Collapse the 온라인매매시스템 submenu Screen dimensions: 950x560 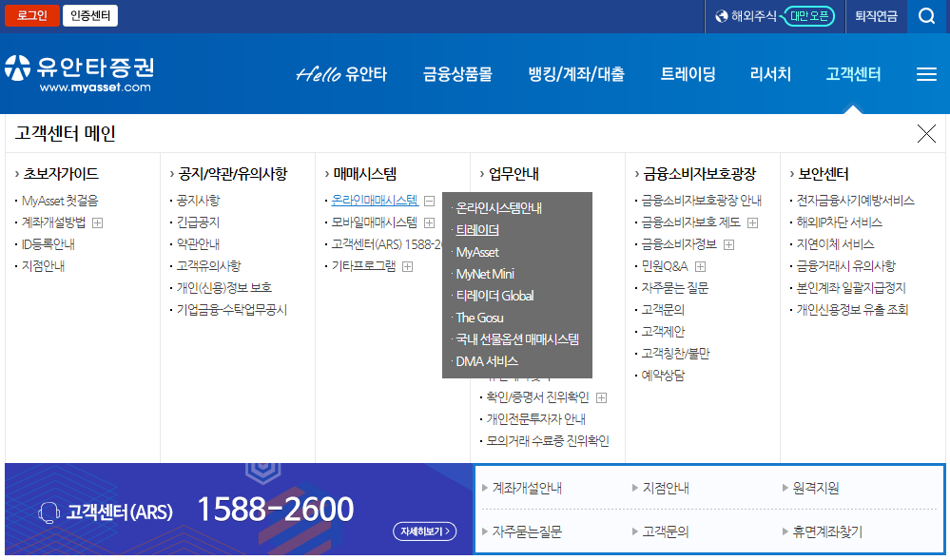point(430,201)
